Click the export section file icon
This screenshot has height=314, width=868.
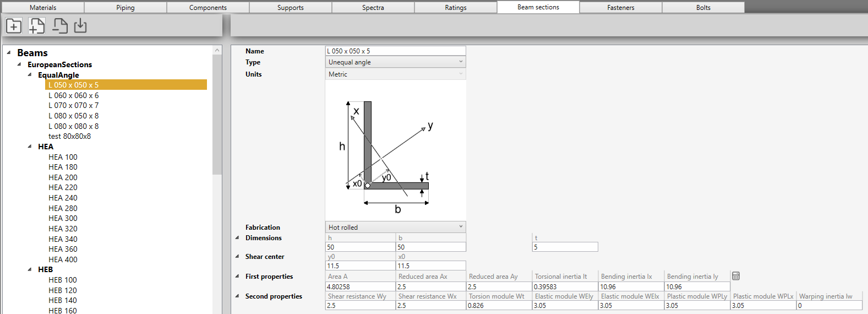click(x=59, y=26)
